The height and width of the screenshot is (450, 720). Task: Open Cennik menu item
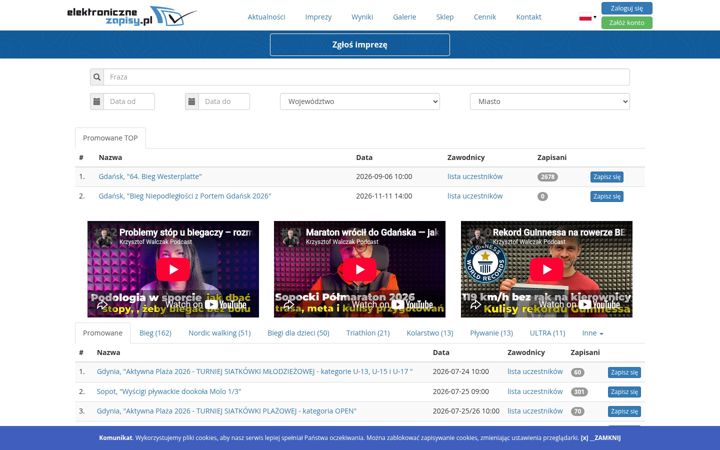click(x=485, y=17)
